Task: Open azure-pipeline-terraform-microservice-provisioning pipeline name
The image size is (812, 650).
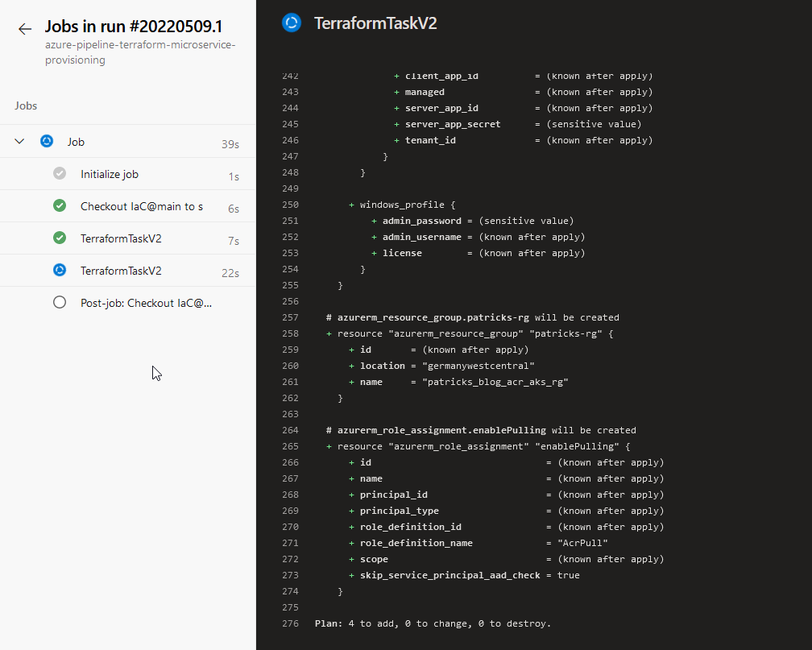Action: click(x=140, y=52)
